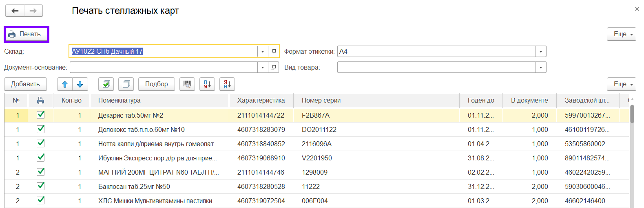
Task: Toggle print checkbox for Баклосан таб.25мг
Action: point(41,186)
